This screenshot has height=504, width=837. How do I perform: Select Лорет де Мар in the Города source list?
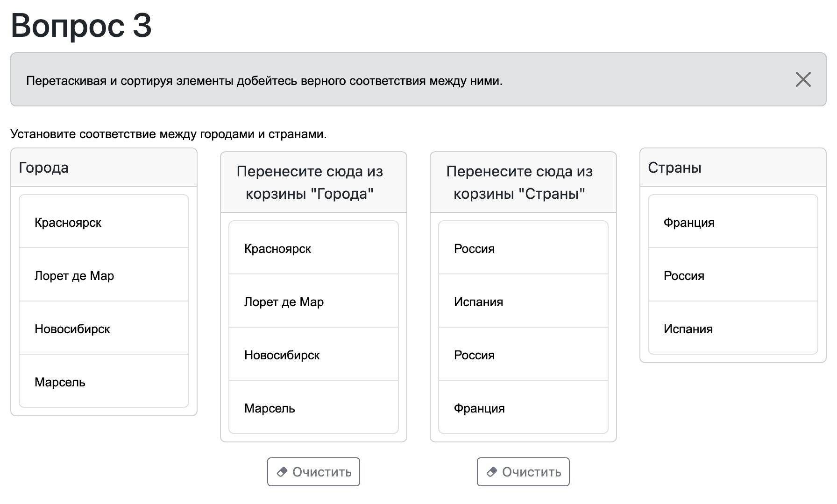104,275
